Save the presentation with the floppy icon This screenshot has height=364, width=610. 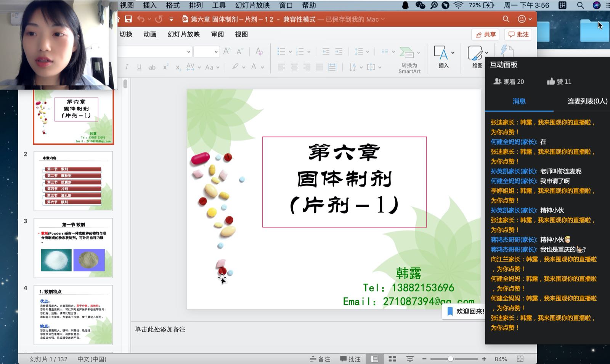128,19
